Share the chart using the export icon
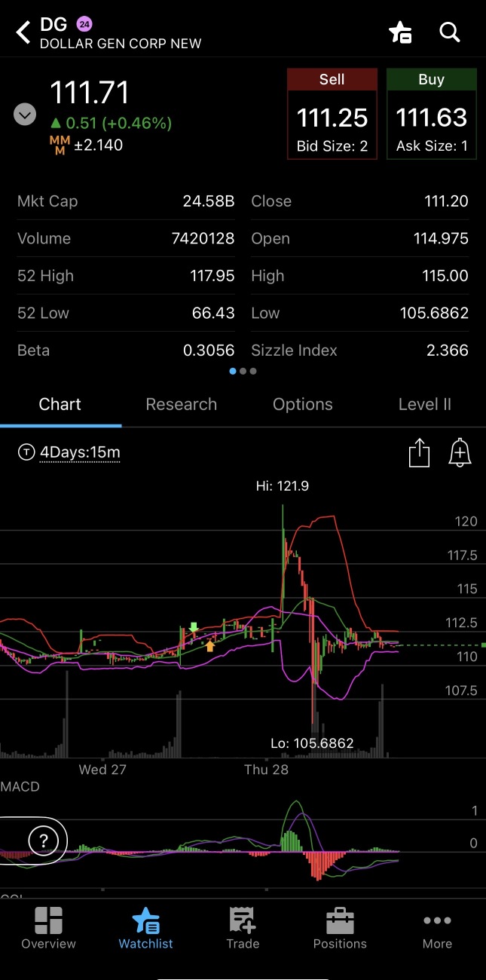The height and width of the screenshot is (980, 486). tap(419, 453)
